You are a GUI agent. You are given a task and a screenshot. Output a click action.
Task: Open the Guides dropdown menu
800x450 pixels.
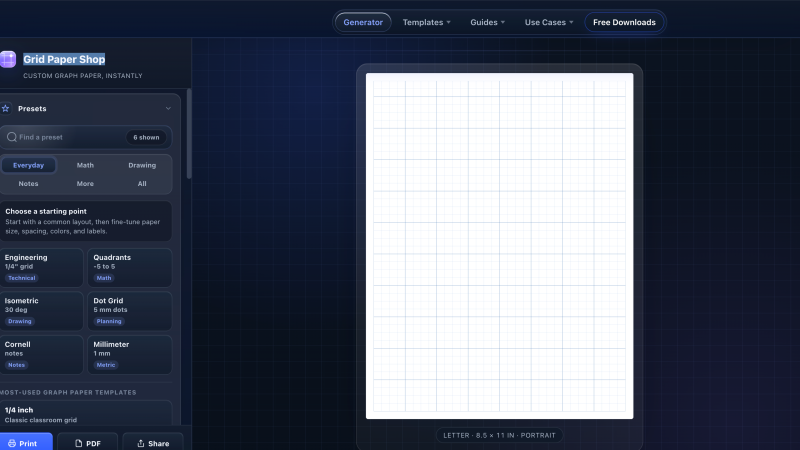coord(487,22)
